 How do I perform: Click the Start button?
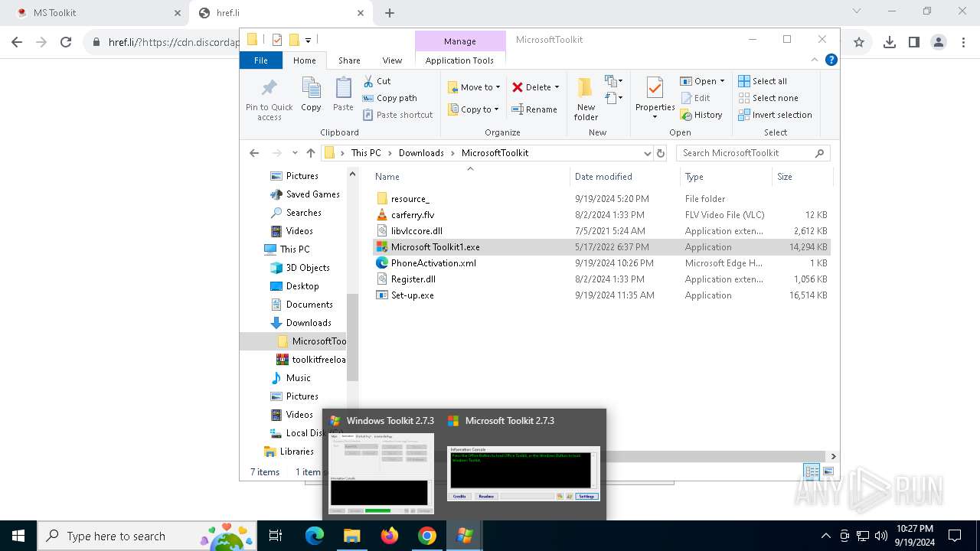[x=18, y=536]
